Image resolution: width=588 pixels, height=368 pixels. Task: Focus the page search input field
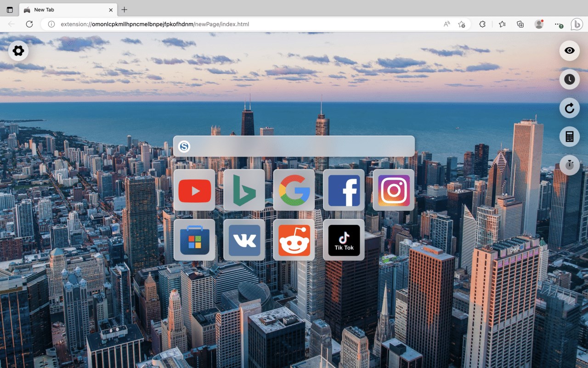tap(294, 146)
